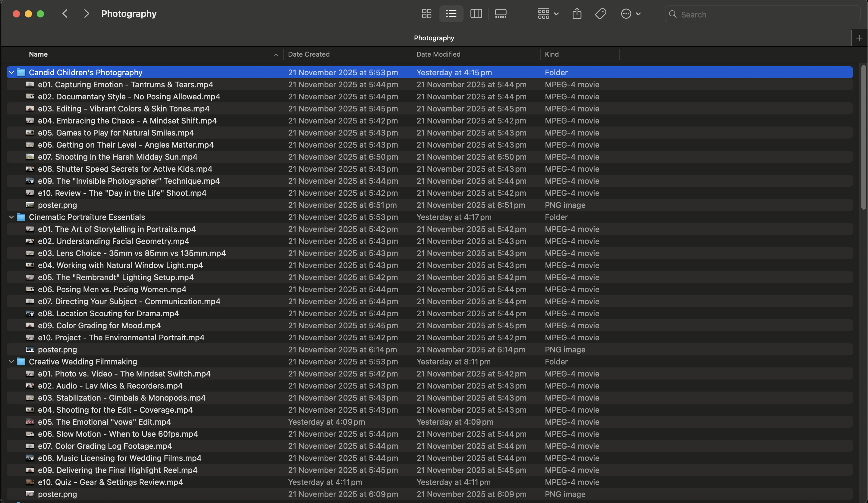Collapse the Cinematic Portraiture Essentials folder
The height and width of the screenshot is (503, 868).
click(x=11, y=217)
